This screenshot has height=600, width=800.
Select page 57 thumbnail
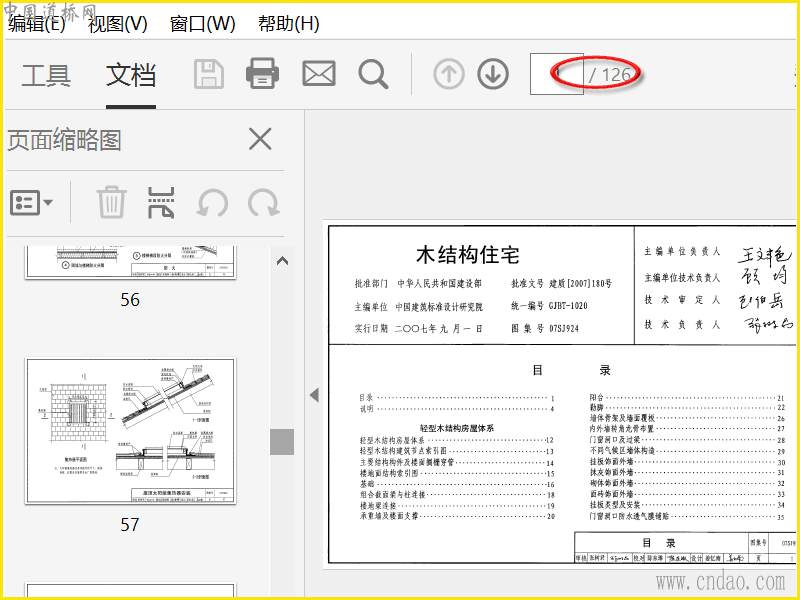pyautogui.click(x=131, y=431)
